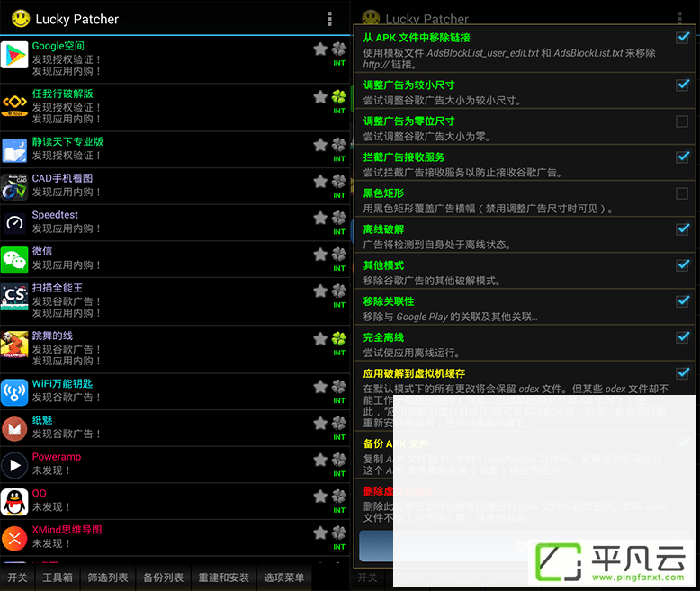
Task: Select the Google空间 app name
Action: 58,46
